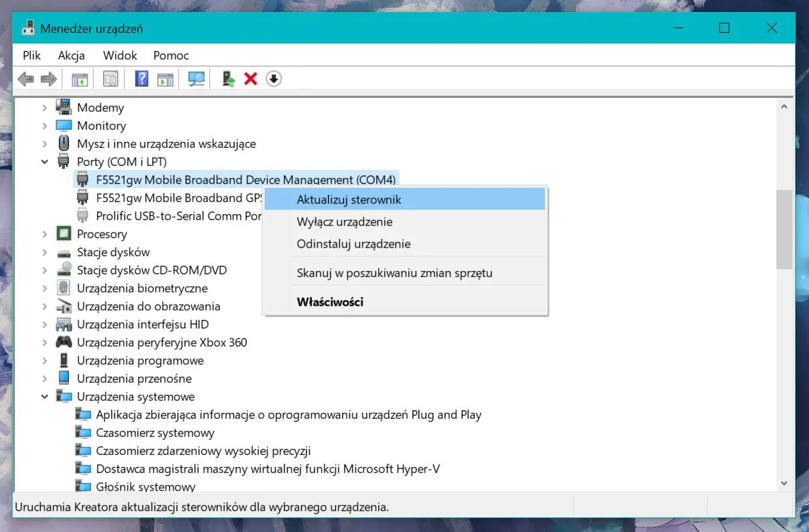The width and height of the screenshot is (809, 532).
Task: Open the Widok menu
Action: (120, 56)
